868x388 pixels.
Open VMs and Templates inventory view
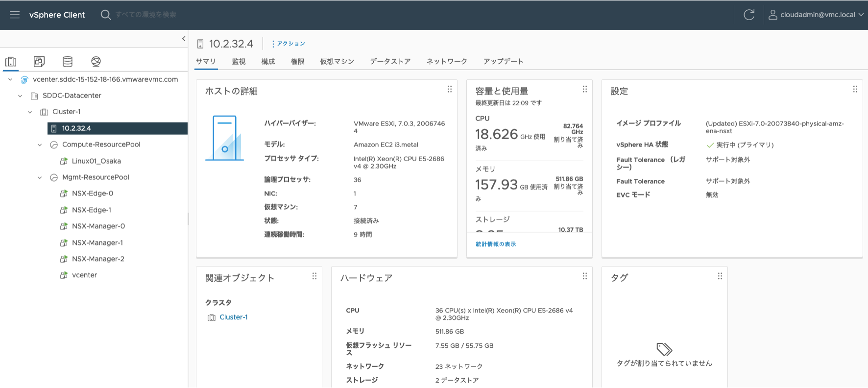click(39, 62)
